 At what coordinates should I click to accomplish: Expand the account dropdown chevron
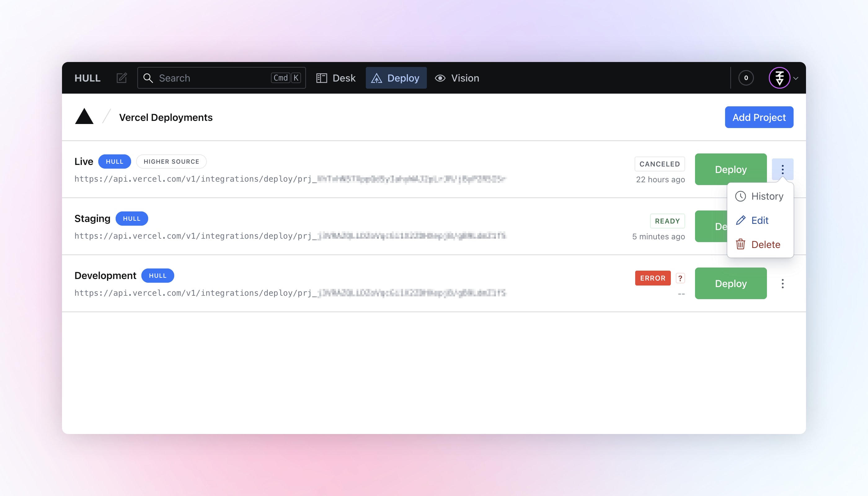pyautogui.click(x=796, y=78)
